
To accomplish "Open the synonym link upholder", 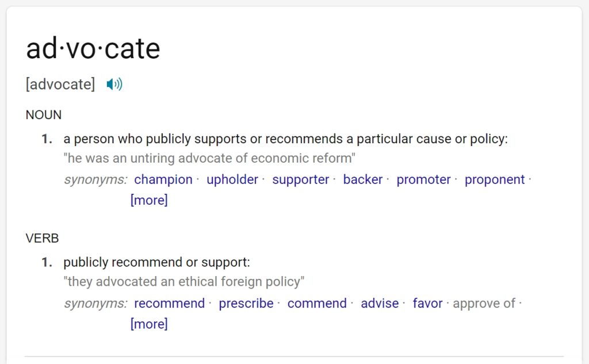I will pos(232,179).
